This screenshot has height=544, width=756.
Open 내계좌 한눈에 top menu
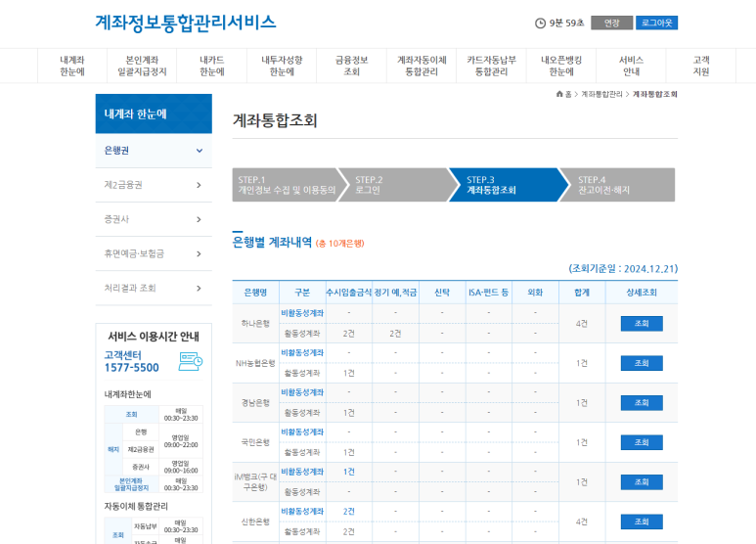point(72,66)
